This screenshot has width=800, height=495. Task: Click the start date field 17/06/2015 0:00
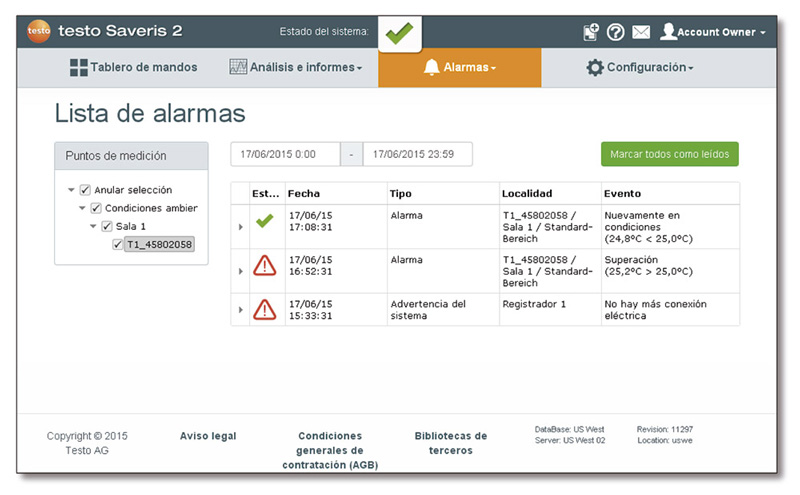285,154
